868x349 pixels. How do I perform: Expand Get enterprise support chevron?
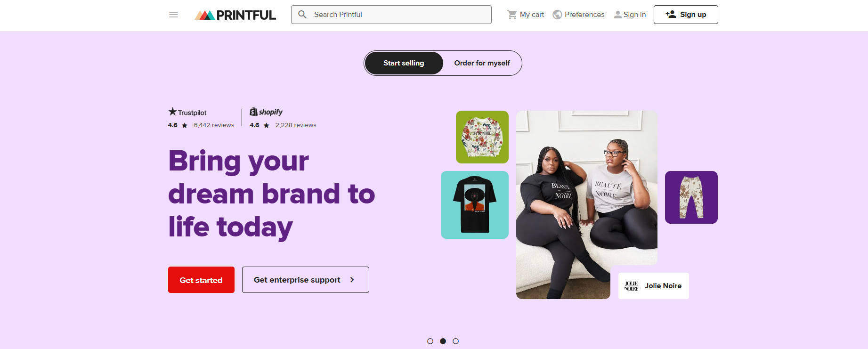click(352, 280)
